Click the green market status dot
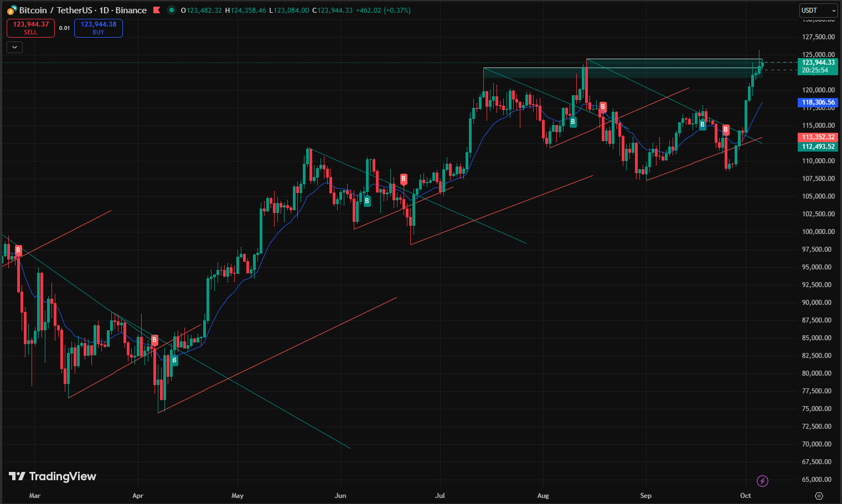 pyautogui.click(x=172, y=10)
